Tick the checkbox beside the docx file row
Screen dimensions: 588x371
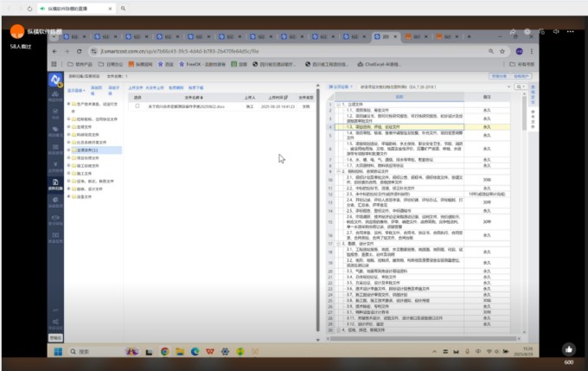(x=137, y=106)
